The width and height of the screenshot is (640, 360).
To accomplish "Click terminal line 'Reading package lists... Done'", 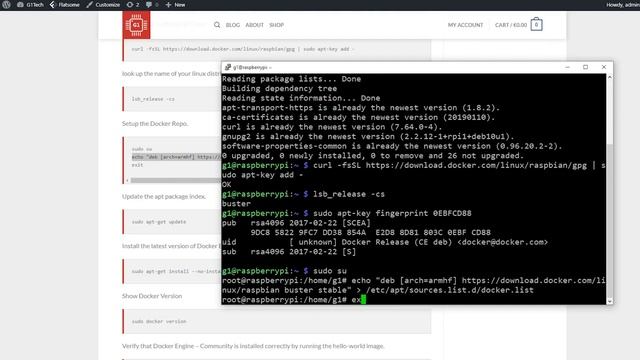I will tap(291, 79).
